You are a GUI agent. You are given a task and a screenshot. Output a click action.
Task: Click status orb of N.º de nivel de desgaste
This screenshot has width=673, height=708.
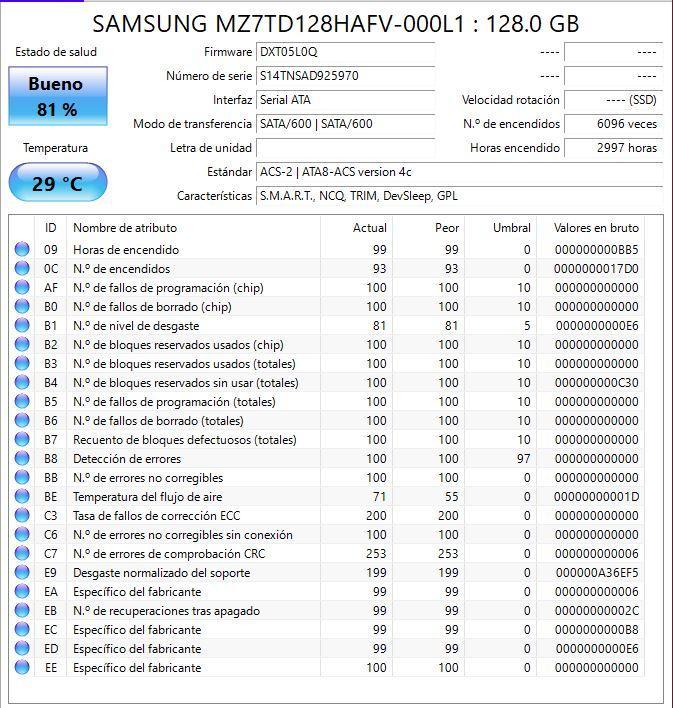22,325
